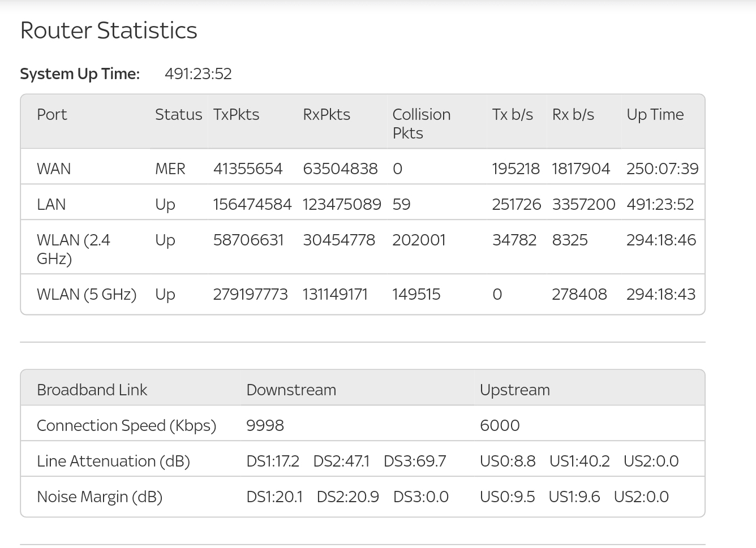
Task: Click the MER status of WAN
Action: click(x=170, y=169)
